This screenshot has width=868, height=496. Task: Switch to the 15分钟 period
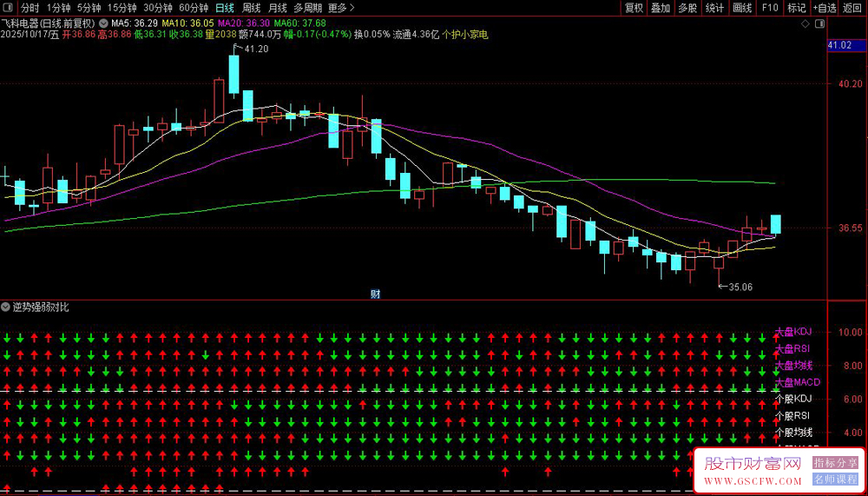122,8
